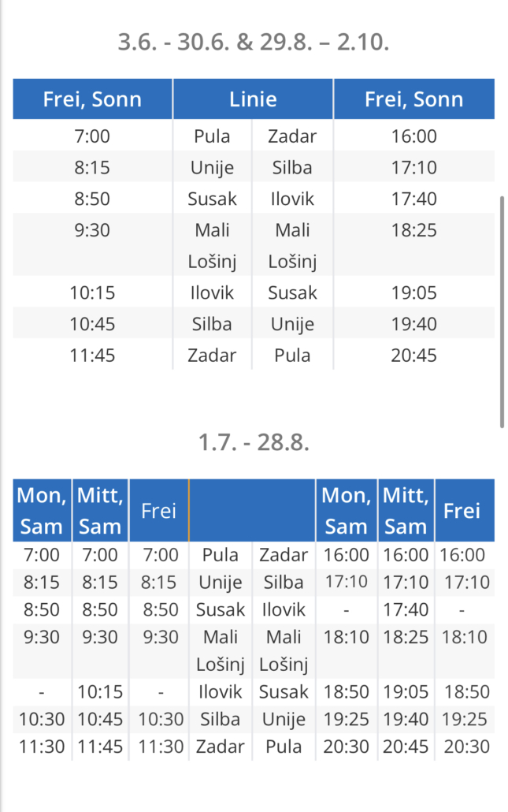The image size is (508, 812).
Task: Select the 'Linie' header in the top table
Action: (x=253, y=99)
